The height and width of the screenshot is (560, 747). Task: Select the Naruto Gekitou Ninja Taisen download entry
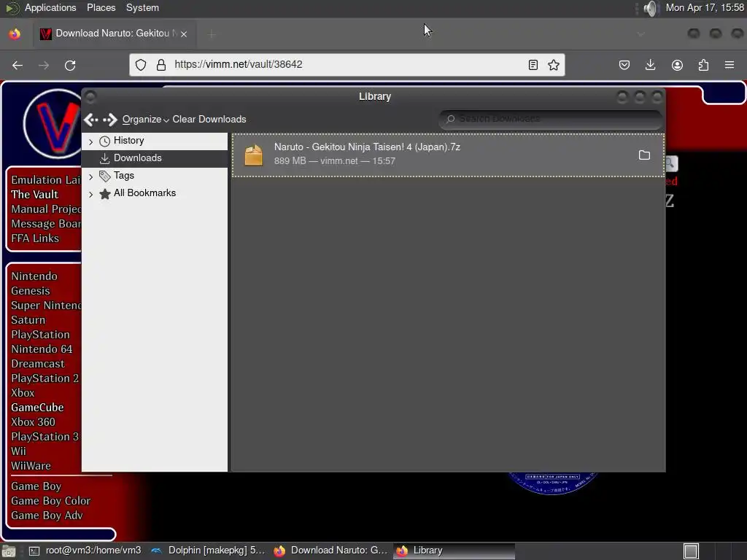(449, 155)
